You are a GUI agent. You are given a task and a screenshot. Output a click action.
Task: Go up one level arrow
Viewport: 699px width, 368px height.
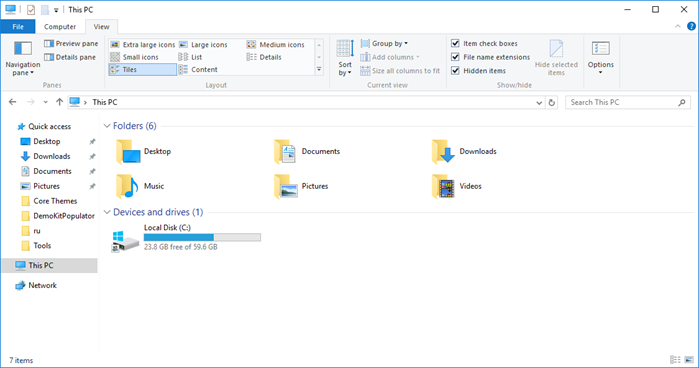(x=59, y=102)
